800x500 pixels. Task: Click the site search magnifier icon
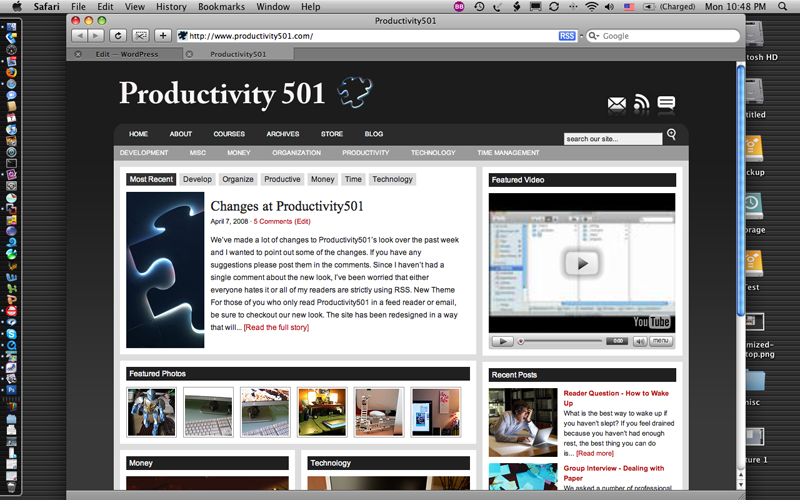671,135
